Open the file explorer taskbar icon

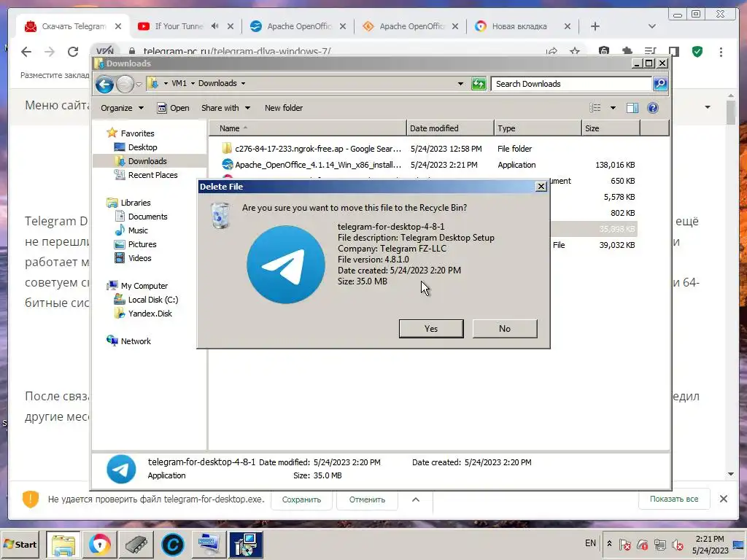(63, 544)
